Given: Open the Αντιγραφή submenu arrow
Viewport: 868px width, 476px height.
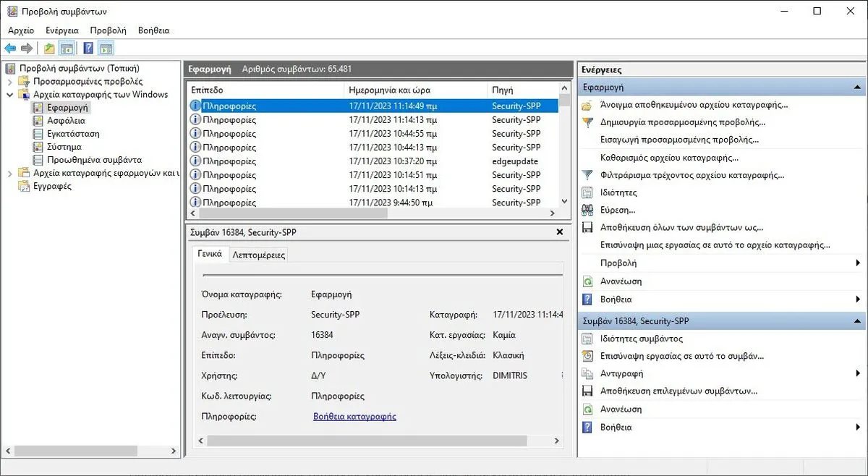Looking at the screenshot, I should click(858, 373).
